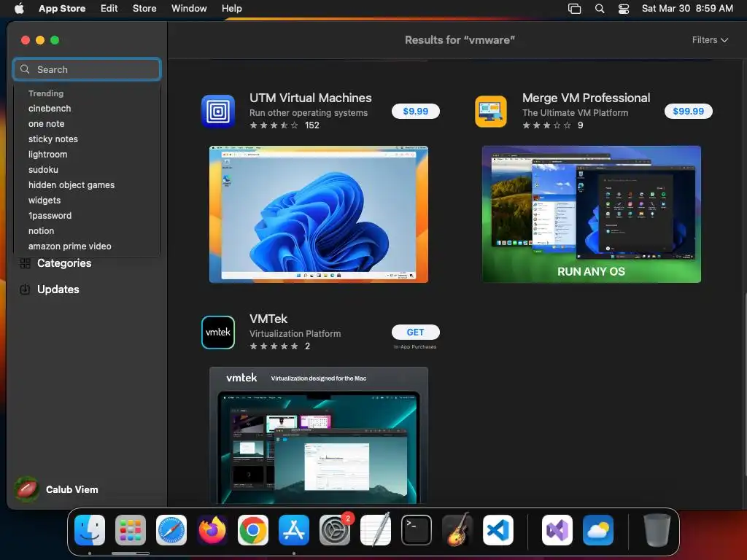This screenshot has height=560, width=747.
Task: Select trending search 'cinebench'
Action: (x=50, y=109)
